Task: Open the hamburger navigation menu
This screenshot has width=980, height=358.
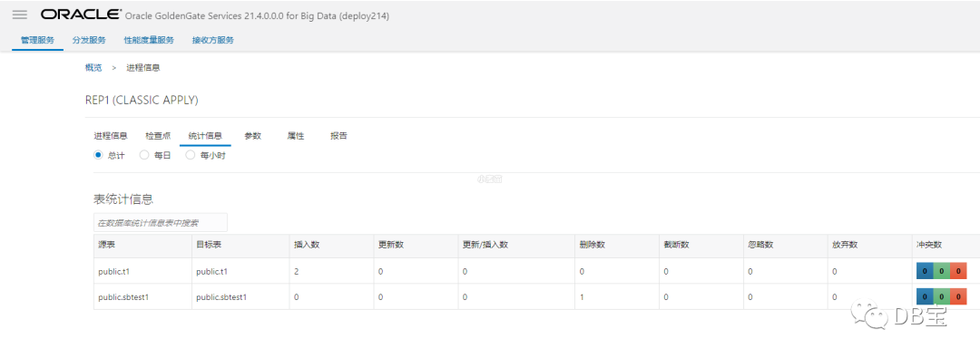Action: point(19,15)
